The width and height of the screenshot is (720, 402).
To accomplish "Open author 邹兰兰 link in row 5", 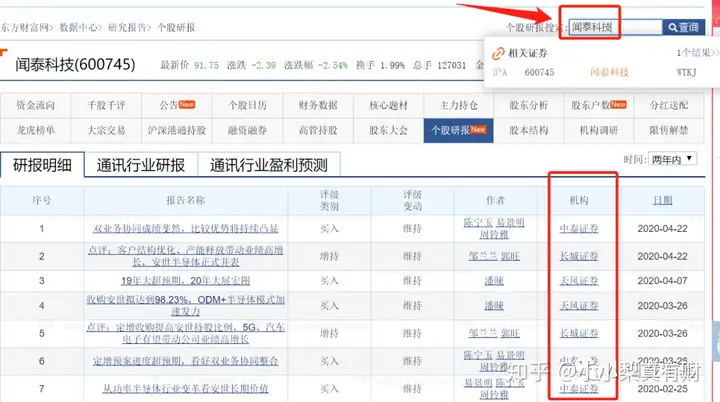I will point(483,333).
